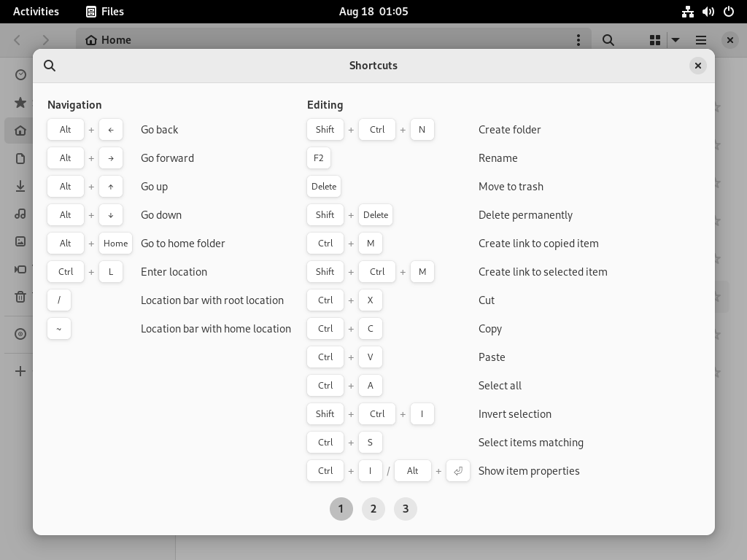Click the 'Show item properties' label
Image resolution: width=747 pixels, height=560 pixels.
[529, 471]
